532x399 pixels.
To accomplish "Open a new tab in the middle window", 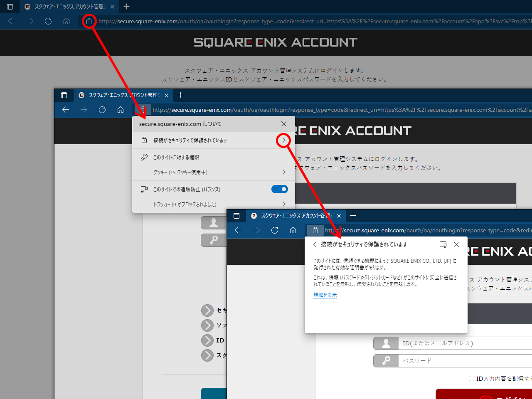I will (180, 95).
